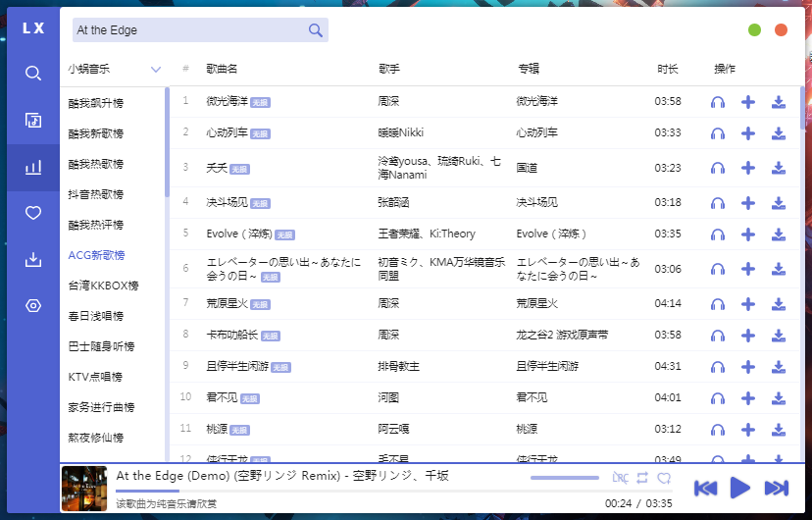This screenshot has height=520, width=812.
Task: Select the ACG新歌榜 chart
Action: pyautogui.click(x=96, y=255)
